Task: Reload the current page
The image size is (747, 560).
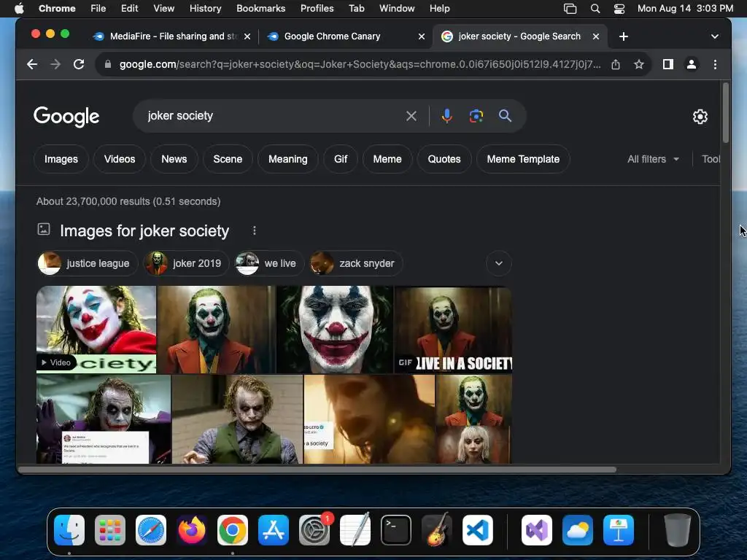Action: (x=79, y=64)
